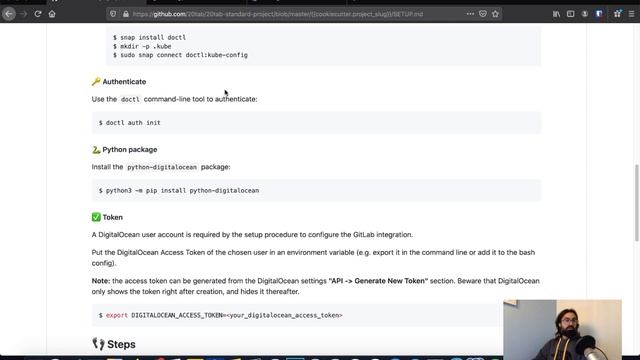This screenshot has width=640, height=360.
Task: Click the 'mkdir -p .kube' command line
Action: pyautogui.click(x=142, y=46)
